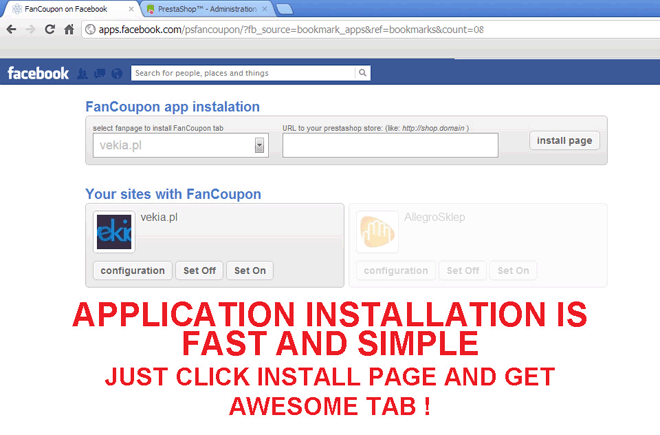Image resolution: width=660 pixels, height=435 pixels.
Task: Open the fanpage selection dropdown
Action: (181, 145)
